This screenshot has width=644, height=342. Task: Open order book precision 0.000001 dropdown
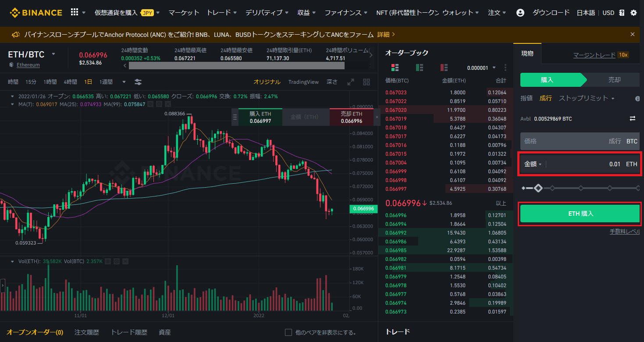pos(481,68)
